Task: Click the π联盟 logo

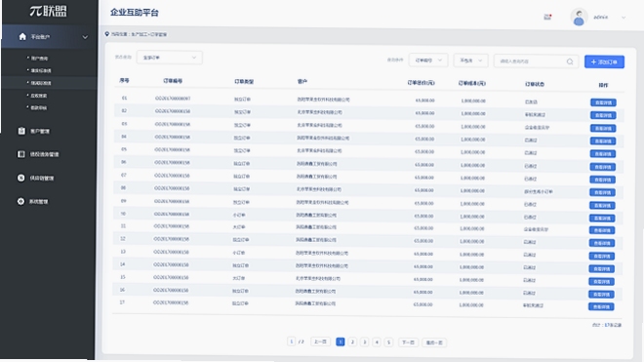Action: [48, 11]
